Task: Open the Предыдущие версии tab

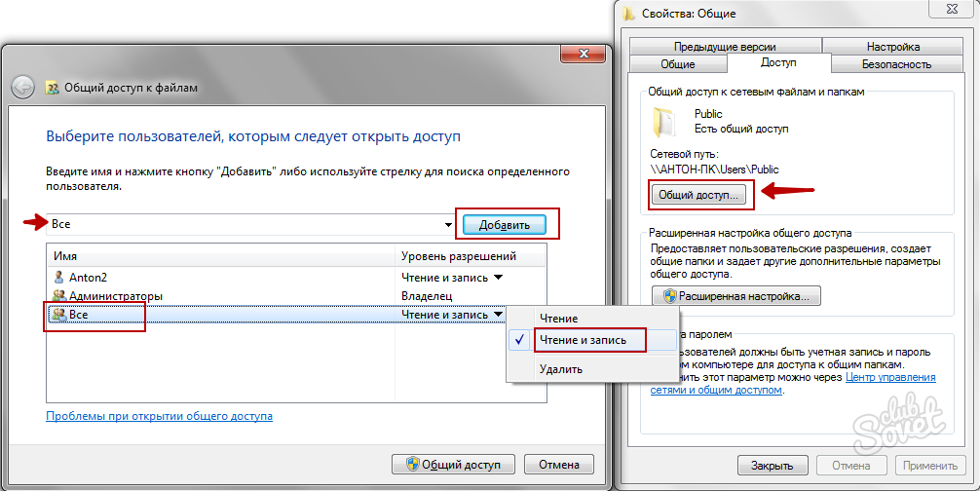Action: coord(723,46)
